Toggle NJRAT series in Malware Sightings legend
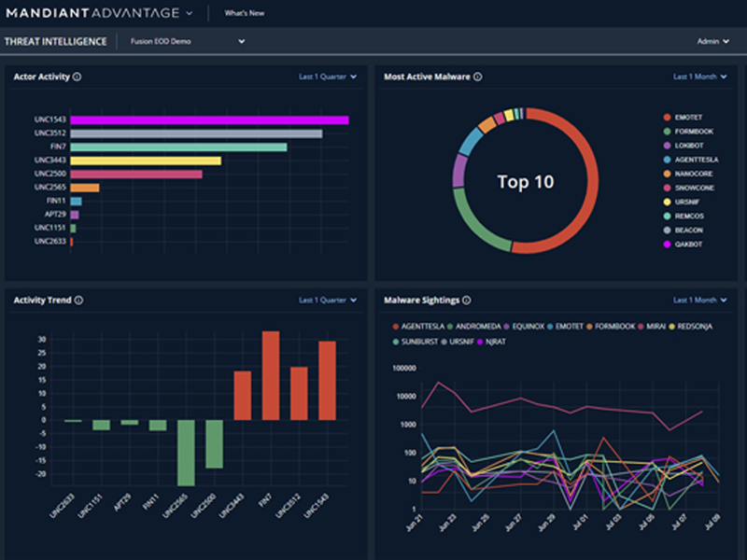Screen dimensions: 747x560 [x=492, y=342]
